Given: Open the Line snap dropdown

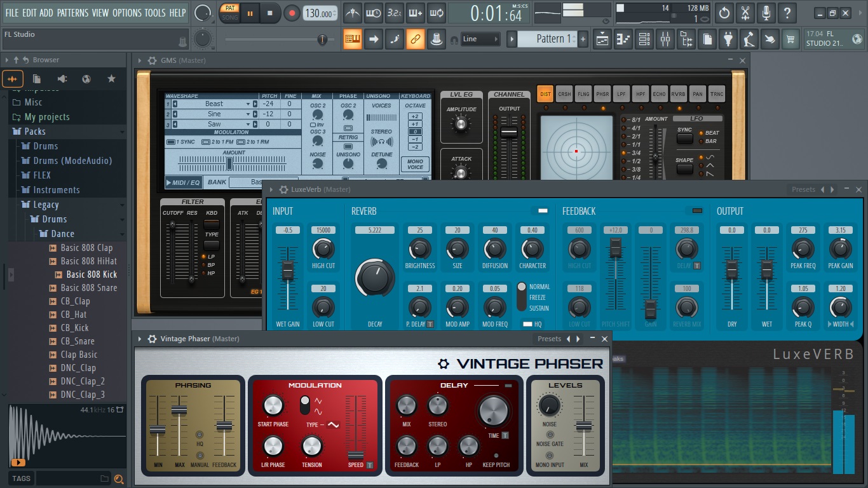Looking at the screenshot, I should pos(480,39).
